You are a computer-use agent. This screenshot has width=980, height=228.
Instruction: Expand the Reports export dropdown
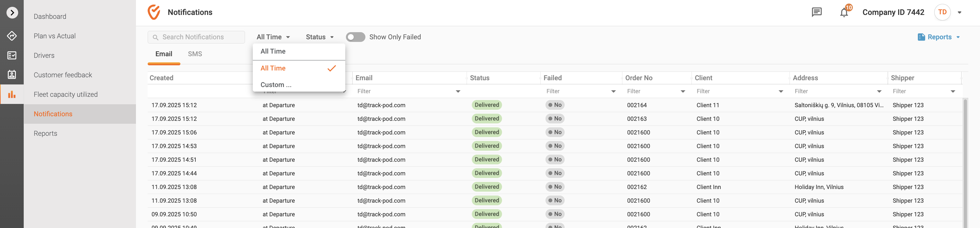pyautogui.click(x=939, y=37)
